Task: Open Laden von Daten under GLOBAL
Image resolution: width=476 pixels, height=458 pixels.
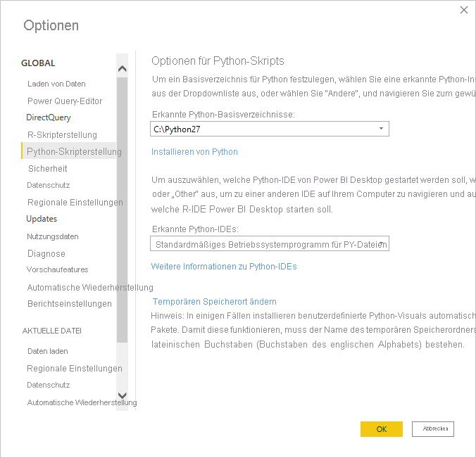Action: (x=56, y=84)
